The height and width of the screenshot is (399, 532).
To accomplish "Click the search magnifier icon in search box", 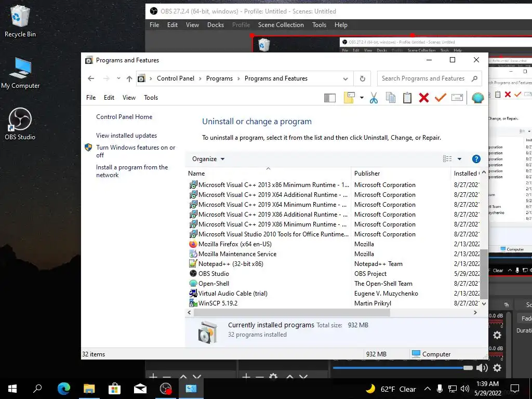I will pyautogui.click(x=475, y=79).
